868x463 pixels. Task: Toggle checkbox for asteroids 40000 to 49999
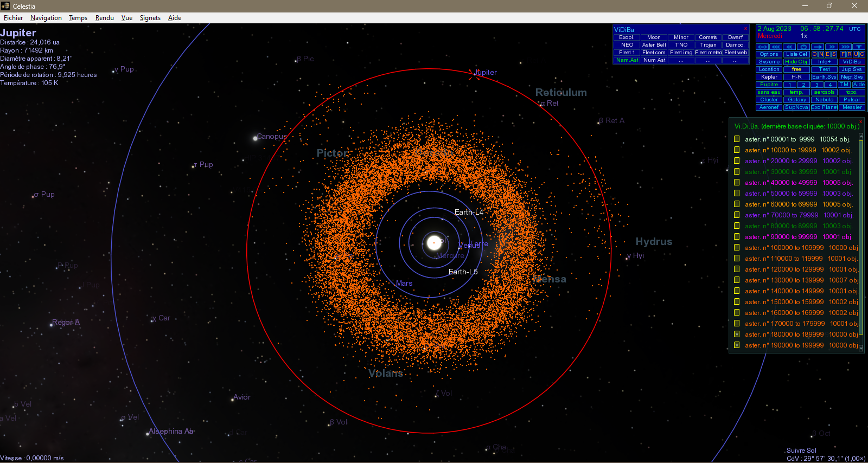pyautogui.click(x=737, y=182)
